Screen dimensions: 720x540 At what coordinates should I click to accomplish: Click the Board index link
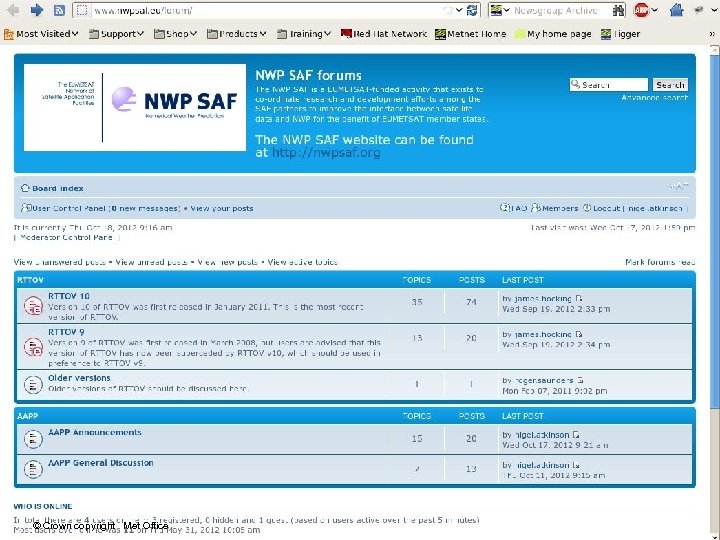pos(58,188)
